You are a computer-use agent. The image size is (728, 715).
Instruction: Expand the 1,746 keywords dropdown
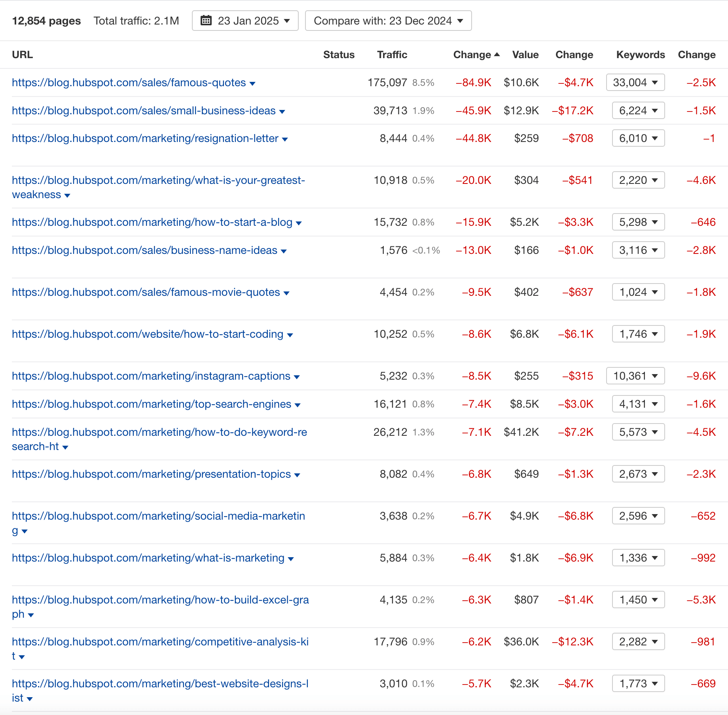click(x=638, y=334)
